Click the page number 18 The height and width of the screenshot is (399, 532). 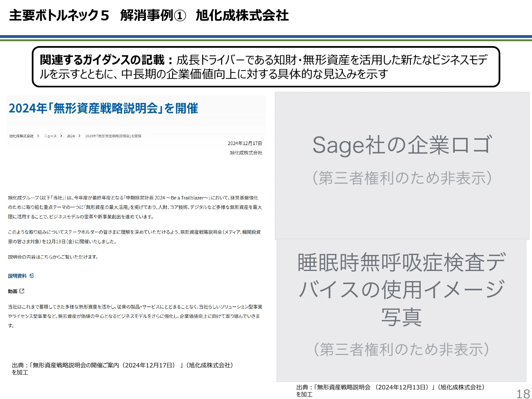[523, 394]
